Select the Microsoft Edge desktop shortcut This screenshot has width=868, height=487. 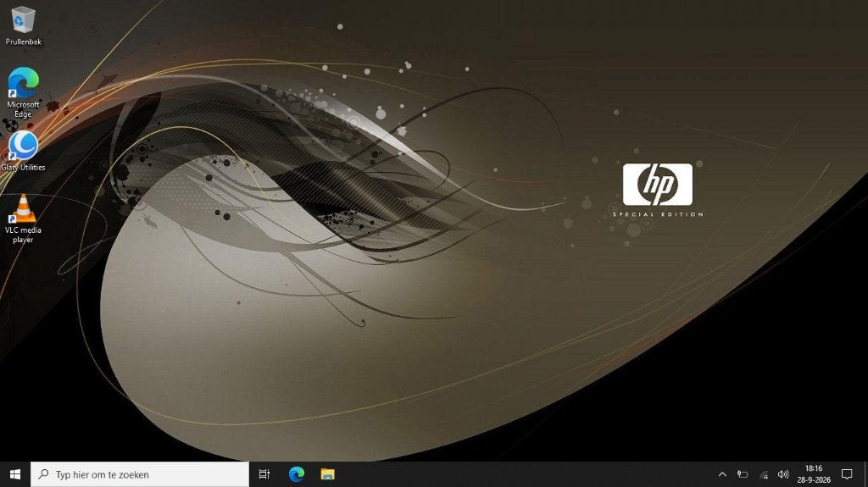coord(23,92)
